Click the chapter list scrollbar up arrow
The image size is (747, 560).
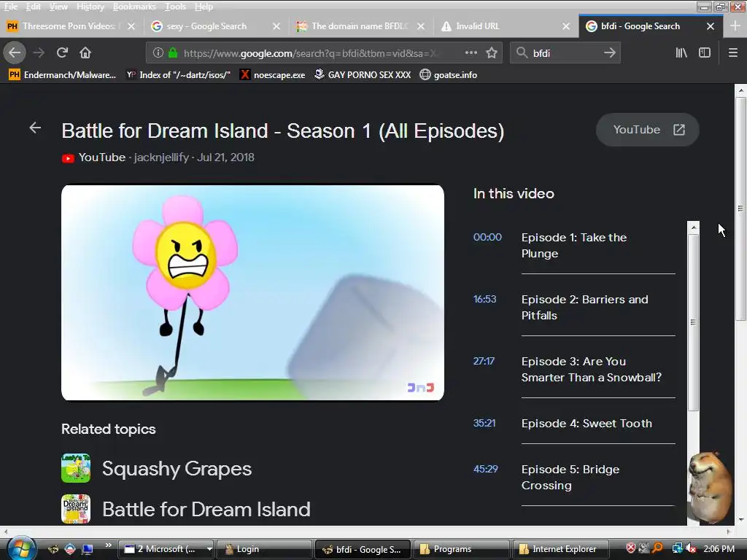click(x=694, y=227)
